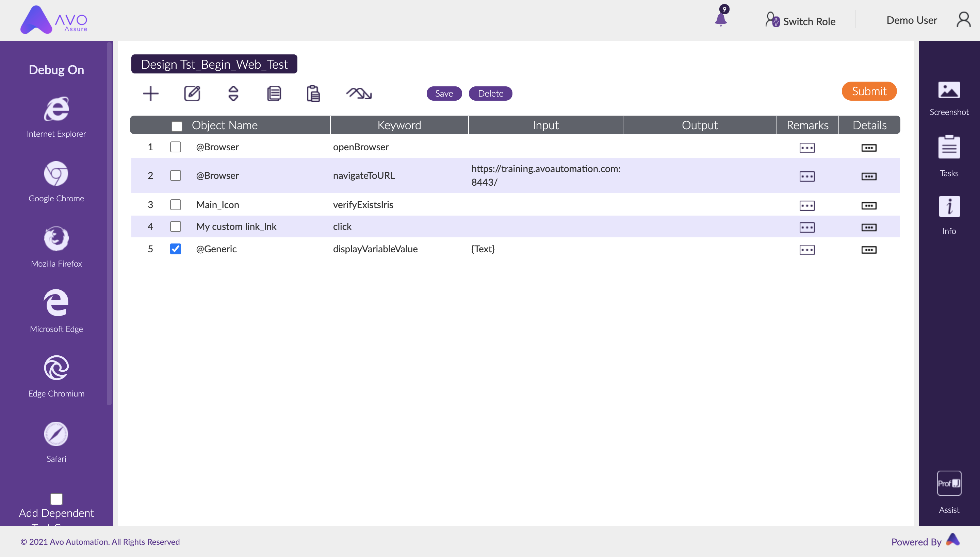
Task: Launch Assist via the ProfJ icon
Action: pyautogui.click(x=949, y=483)
